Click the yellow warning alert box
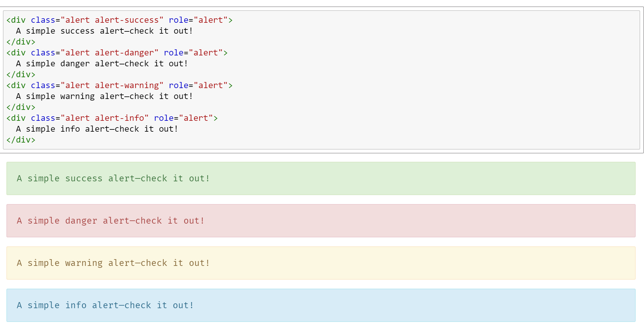This screenshot has height=329, width=644. 321,263
